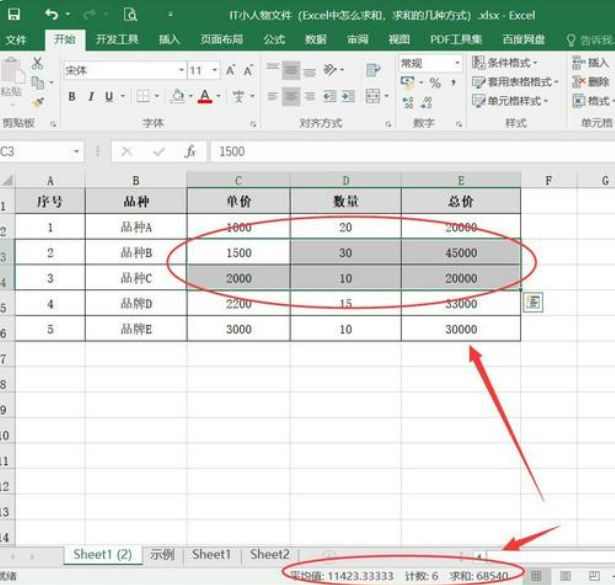Switch to the 示例 sheet tab
The image size is (615, 585).
coord(162,554)
